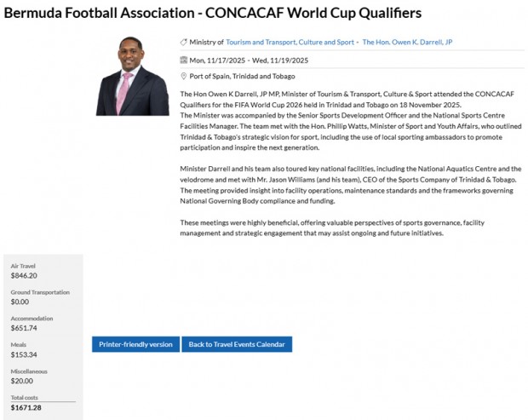Click the tag icon beside Ministry of
528x420 pixels.
[x=184, y=42]
